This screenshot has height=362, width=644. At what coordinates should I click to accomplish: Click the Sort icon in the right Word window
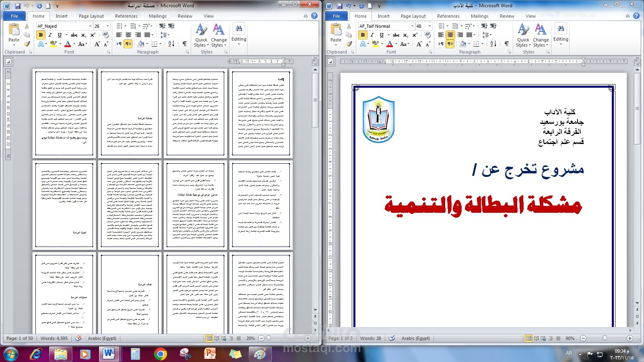coord(493,44)
